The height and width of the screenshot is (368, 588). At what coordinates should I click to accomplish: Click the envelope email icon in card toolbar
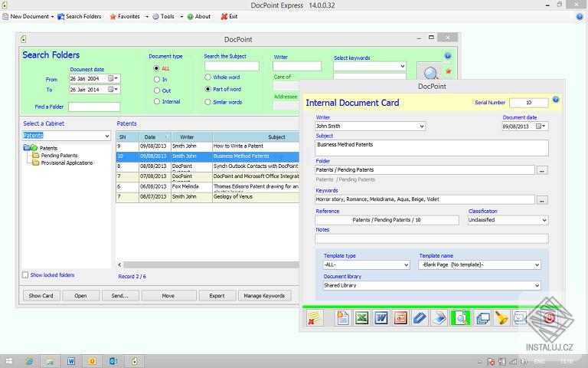click(520, 318)
